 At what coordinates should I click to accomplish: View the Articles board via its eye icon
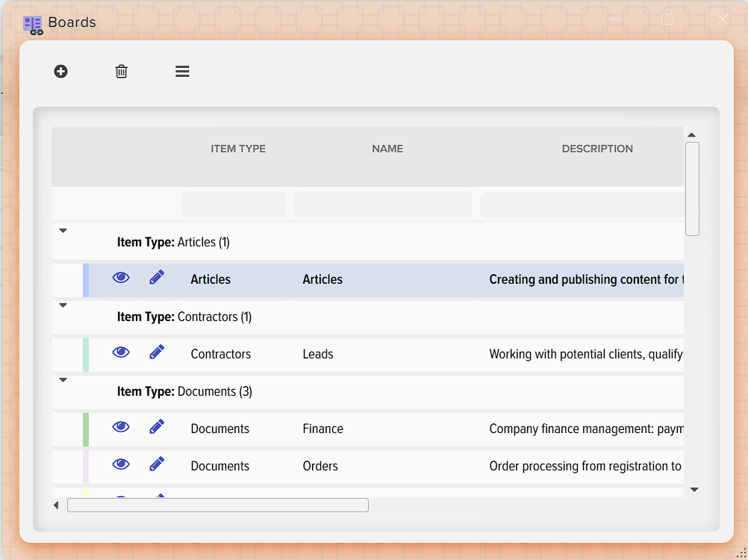coord(121,278)
